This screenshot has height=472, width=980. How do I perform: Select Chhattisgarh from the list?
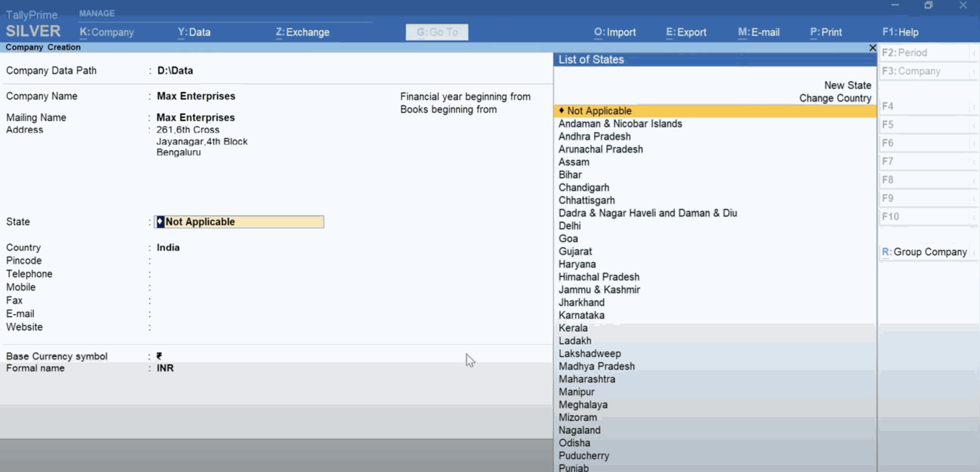click(586, 200)
